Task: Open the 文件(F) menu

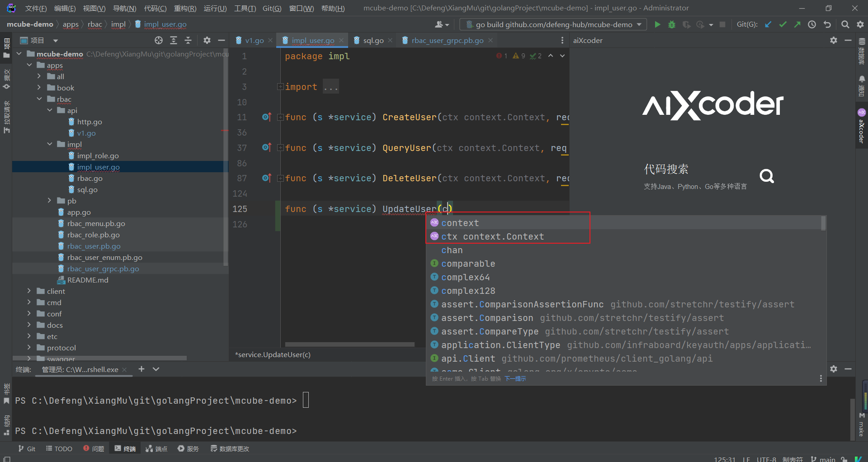Action: pos(36,8)
